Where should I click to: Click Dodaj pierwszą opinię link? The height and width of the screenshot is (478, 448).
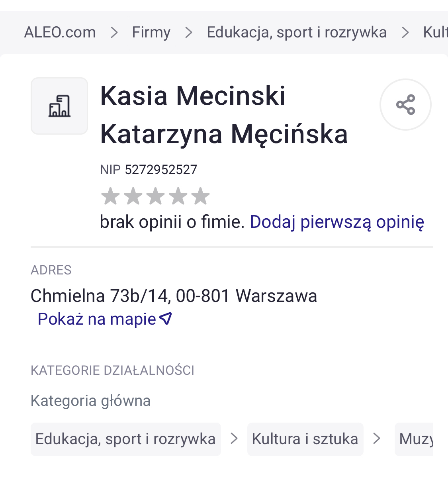click(337, 222)
